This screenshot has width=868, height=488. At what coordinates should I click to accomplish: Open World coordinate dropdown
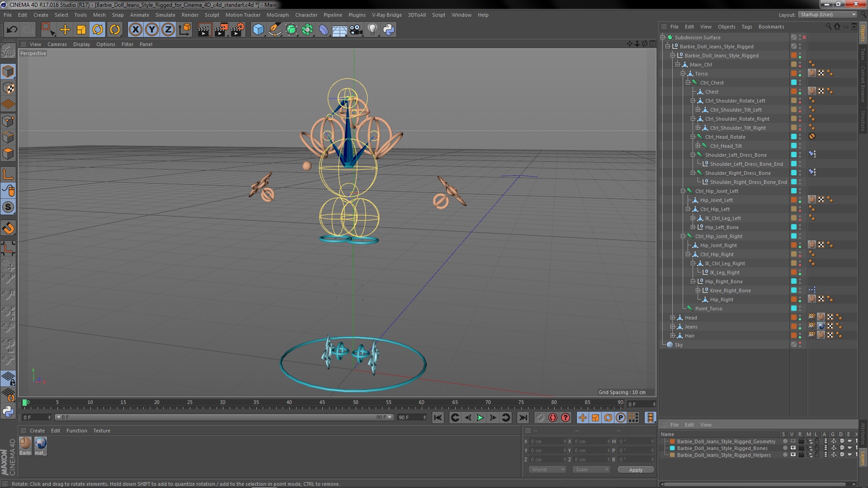pos(547,469)
